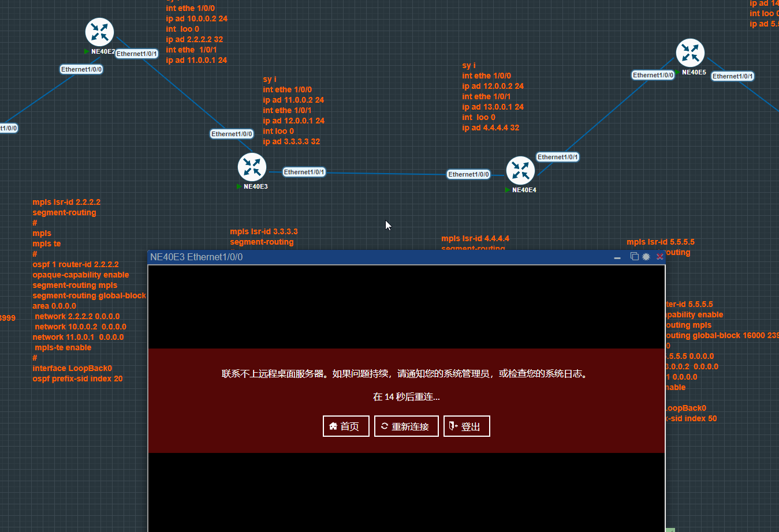Viewport: 779px width, 532px height.
Task: Click the NE40E4 device name label
Action: [524, 190]
